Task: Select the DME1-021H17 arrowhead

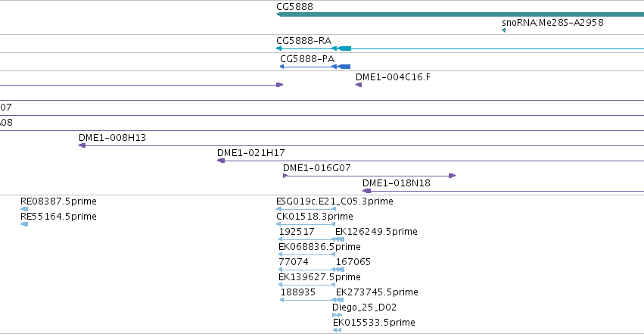Action: [221, 161]
